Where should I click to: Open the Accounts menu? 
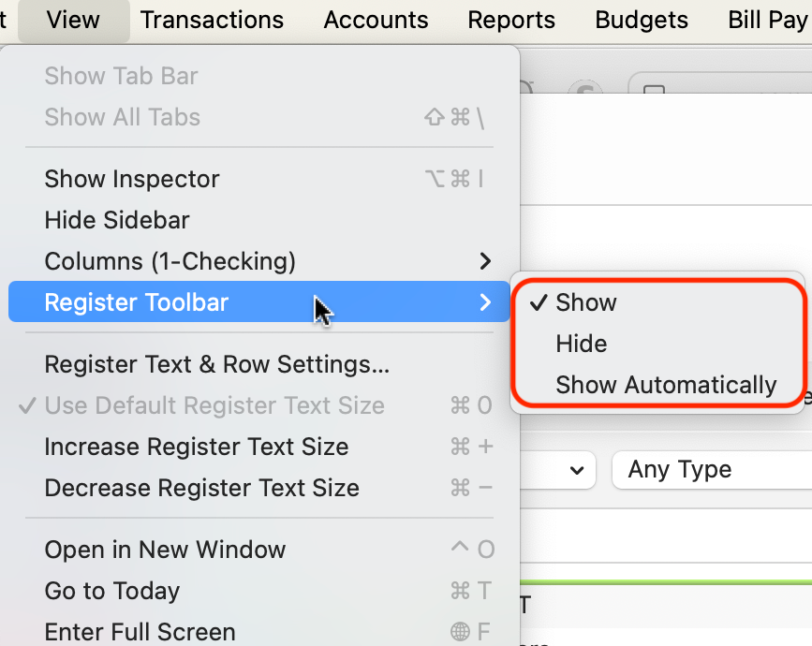pos(376,21)
